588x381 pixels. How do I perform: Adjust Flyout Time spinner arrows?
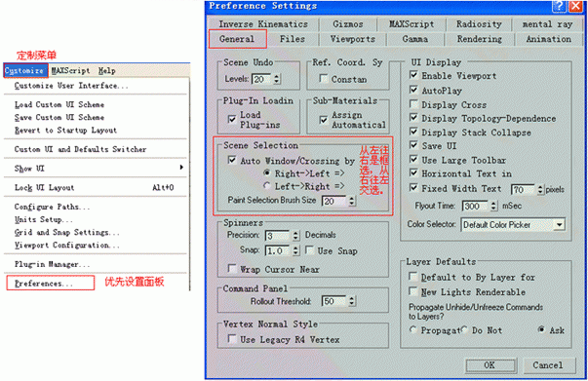pos(493,206)
